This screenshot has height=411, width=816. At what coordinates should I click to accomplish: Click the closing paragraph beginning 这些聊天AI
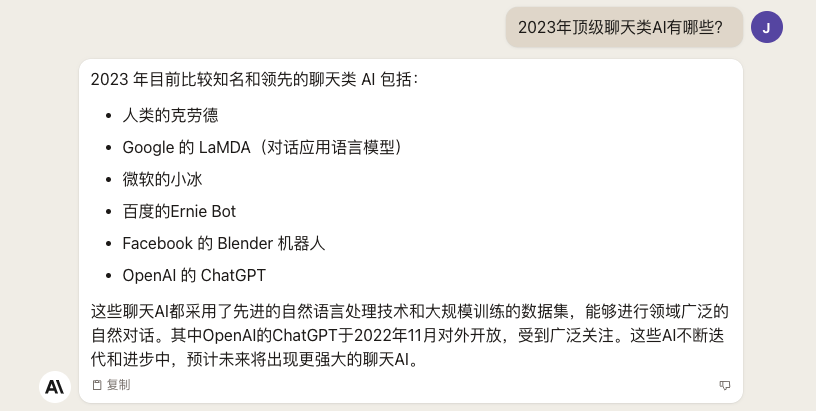click(410, 336)
